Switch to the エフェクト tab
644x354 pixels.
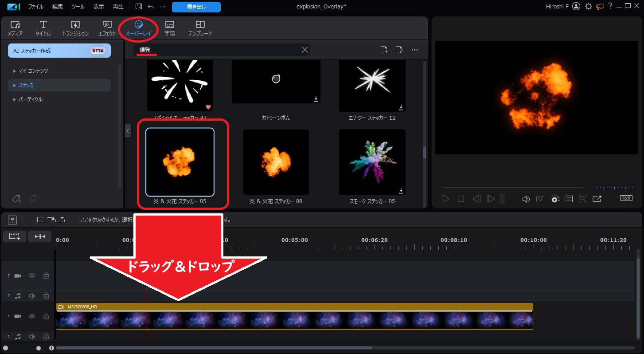(107, 28)
